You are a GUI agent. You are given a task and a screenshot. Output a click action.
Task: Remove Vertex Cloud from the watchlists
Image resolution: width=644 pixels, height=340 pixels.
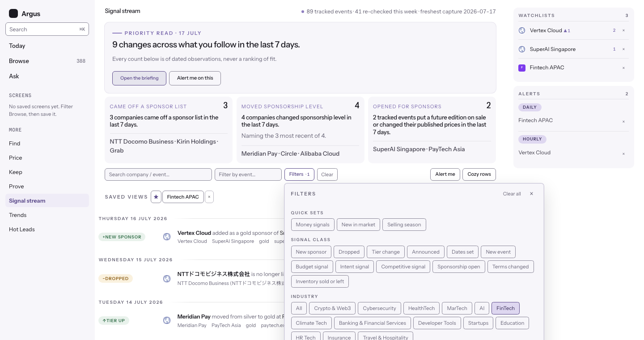(623, 30)
